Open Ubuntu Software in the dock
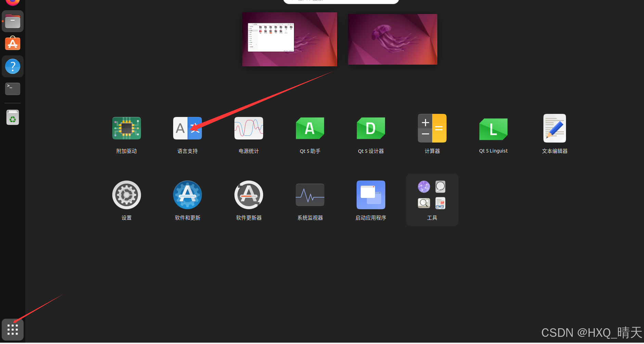The height and width of the screenshot is (344, 644). point(13,44)
